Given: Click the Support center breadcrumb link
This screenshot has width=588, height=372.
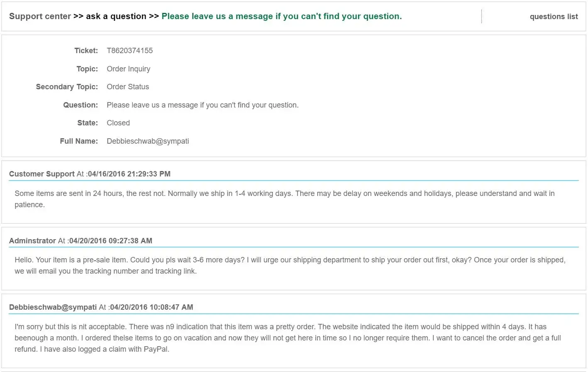Looking at the screenshot, I should tap(40, 16).
